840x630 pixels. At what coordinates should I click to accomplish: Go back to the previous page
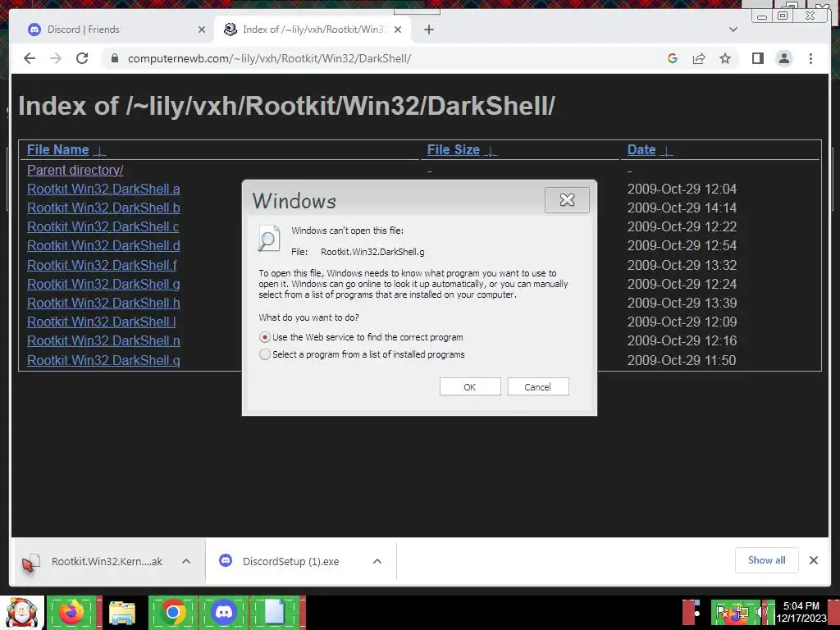(x=30, y=58)
